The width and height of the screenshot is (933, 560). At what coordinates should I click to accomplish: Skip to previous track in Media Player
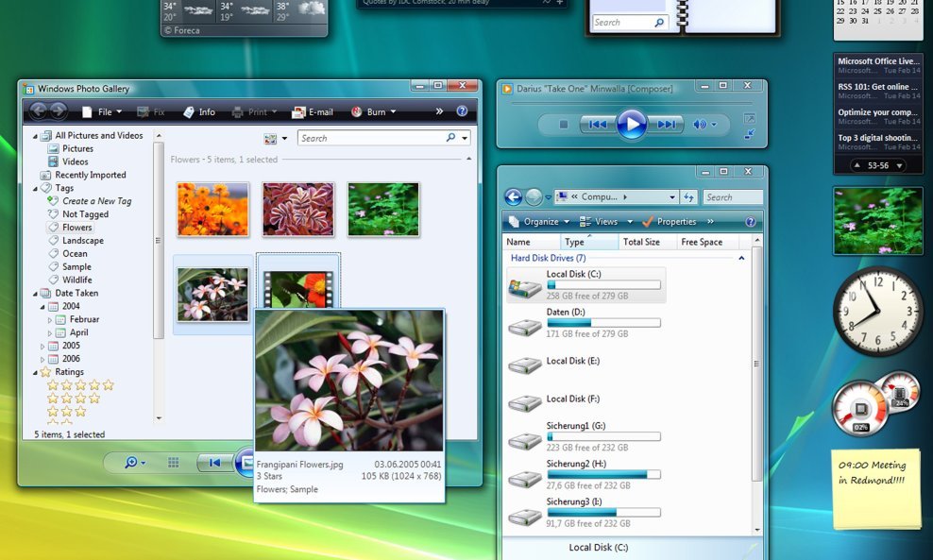click(598, 125)
